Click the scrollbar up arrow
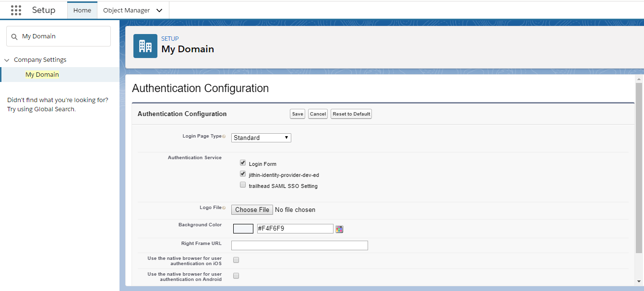 639,79
